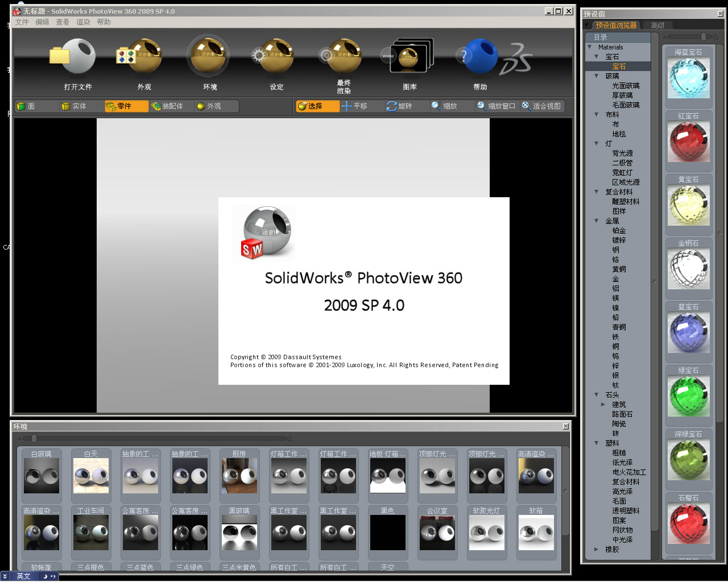
Task: Activate the 缩放 zoom tool
Action: tap(452, 106)
